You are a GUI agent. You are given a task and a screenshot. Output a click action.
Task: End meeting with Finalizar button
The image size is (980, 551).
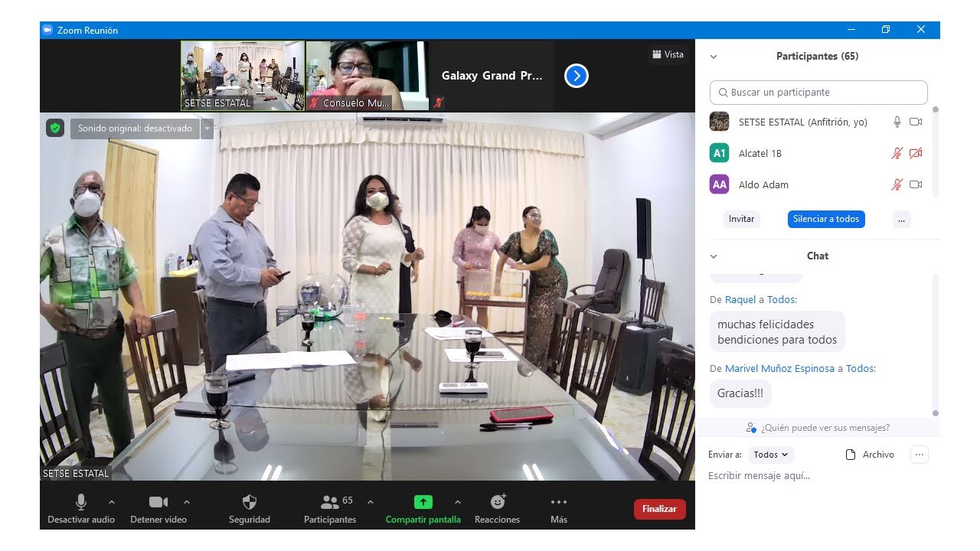pos(660,509)
